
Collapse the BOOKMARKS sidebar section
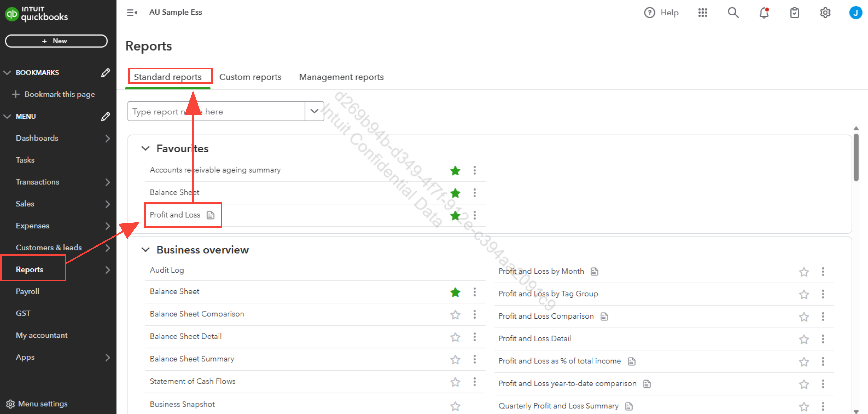tap(7, 73)
